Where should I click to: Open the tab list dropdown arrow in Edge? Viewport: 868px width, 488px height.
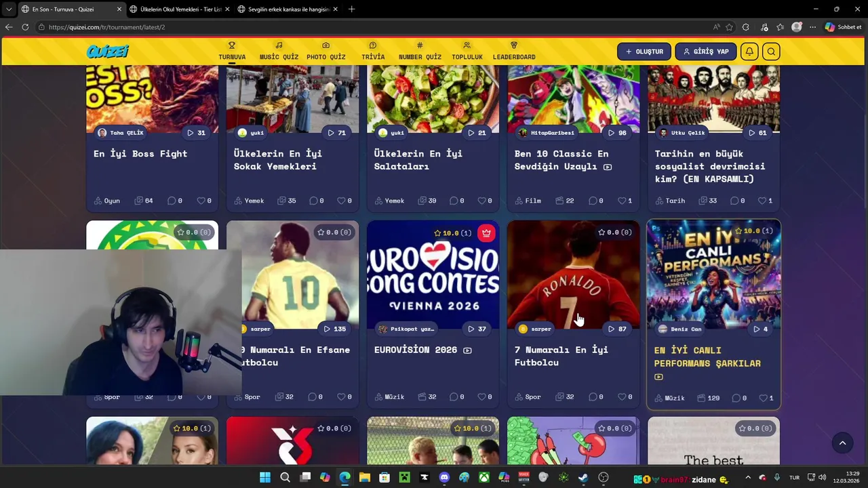click(x=9, y=9)
